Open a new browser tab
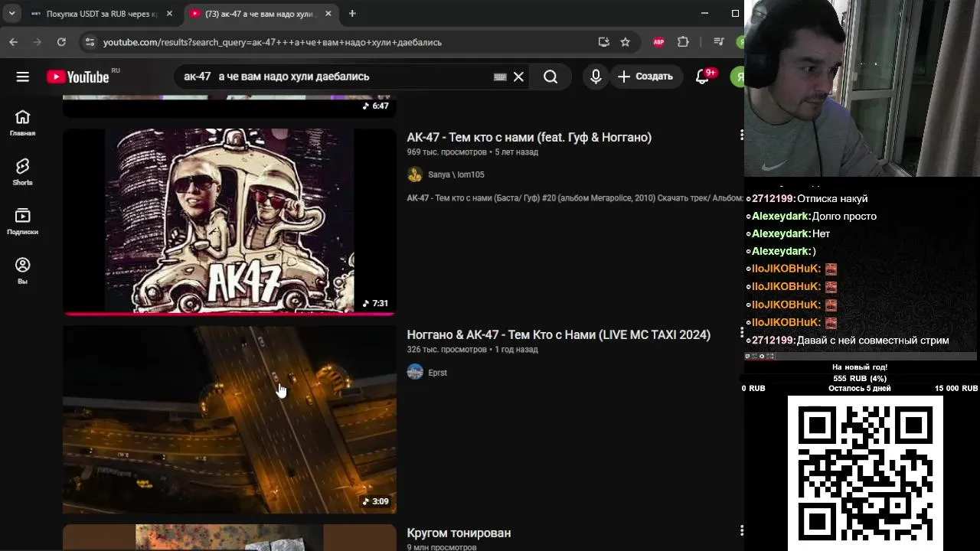The height and width of the screenshot is (551, 980). (x=352, y=14)
